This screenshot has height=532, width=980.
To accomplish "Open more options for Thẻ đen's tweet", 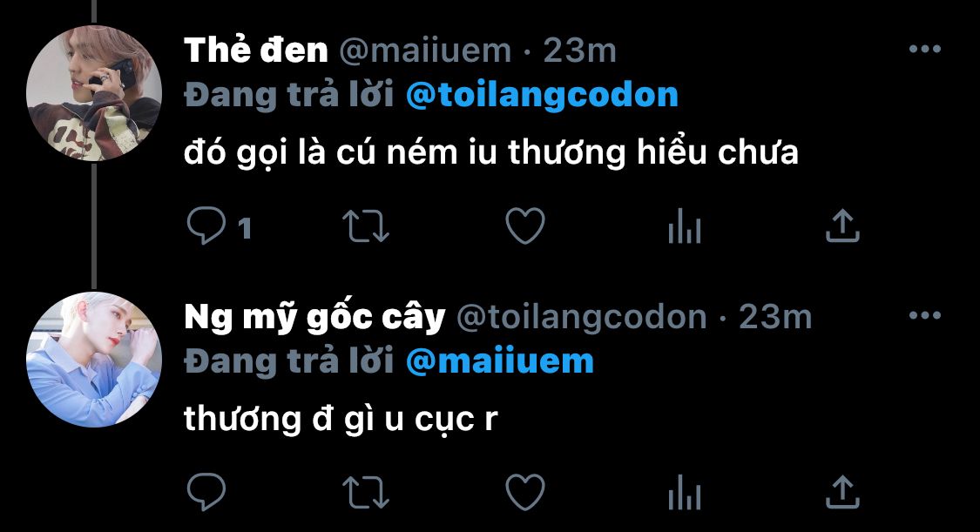I will pos(925,50).
